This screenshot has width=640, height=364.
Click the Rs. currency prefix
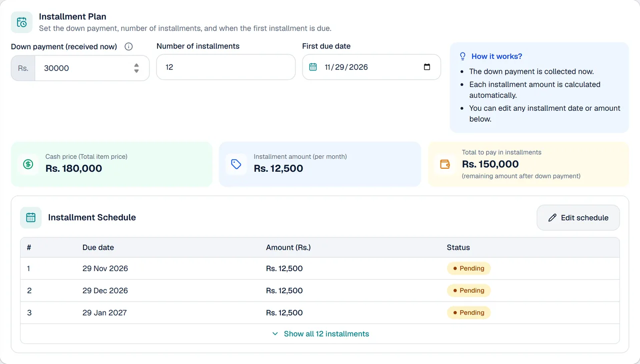23,68
